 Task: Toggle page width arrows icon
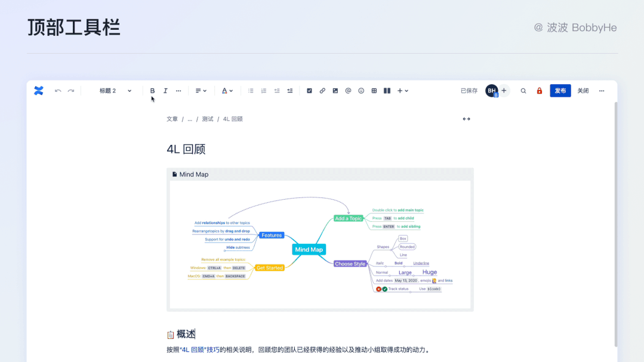(x=467, y=119)
